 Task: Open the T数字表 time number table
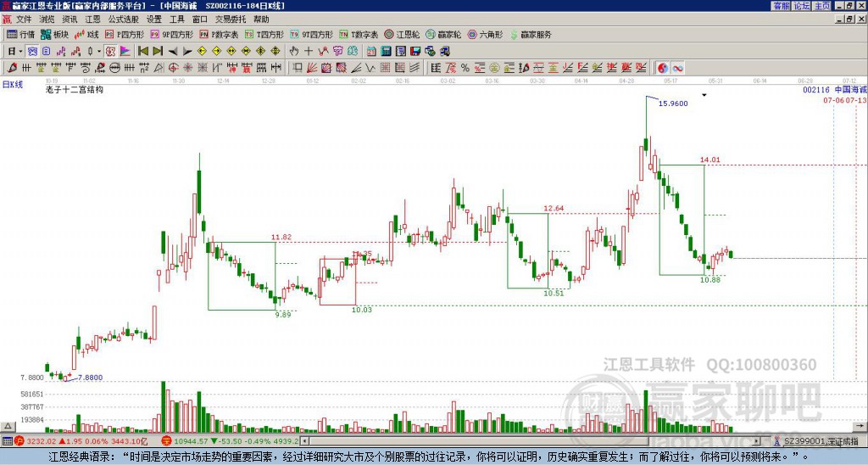coord(359,34)
